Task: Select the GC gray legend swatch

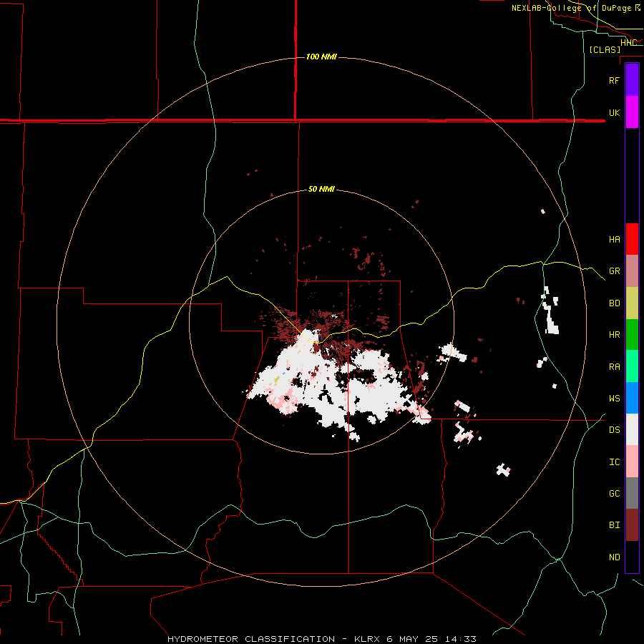Action: 632,493
